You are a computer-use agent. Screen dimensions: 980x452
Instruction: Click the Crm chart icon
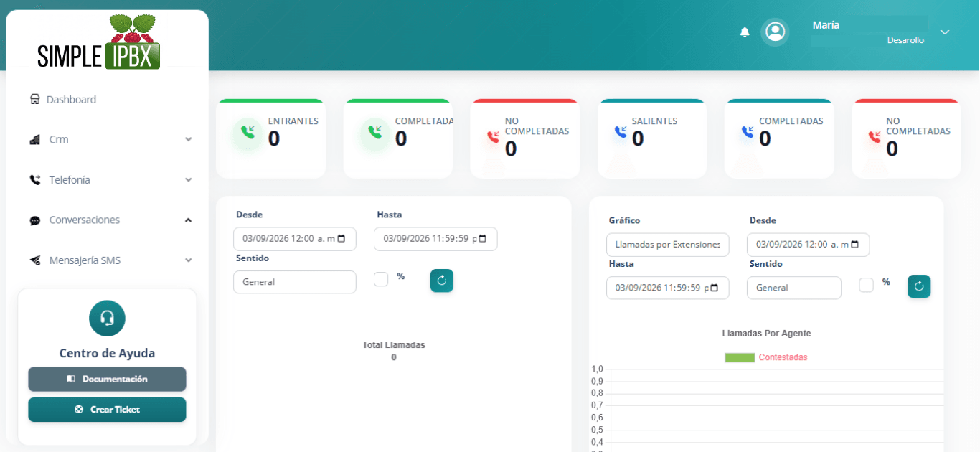(34, 139)
